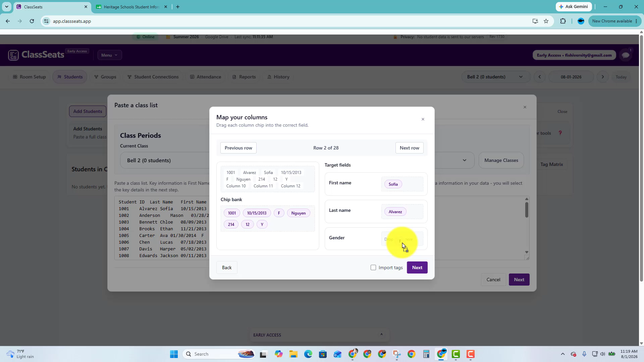The image size is (644, 362).
Task: Open the Windows Start menu
Action: (x=174, y=354)
